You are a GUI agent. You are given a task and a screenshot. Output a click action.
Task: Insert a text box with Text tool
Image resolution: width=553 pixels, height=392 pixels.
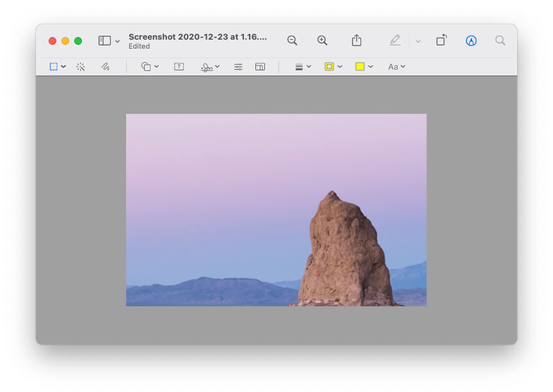[x=179, y=67]
